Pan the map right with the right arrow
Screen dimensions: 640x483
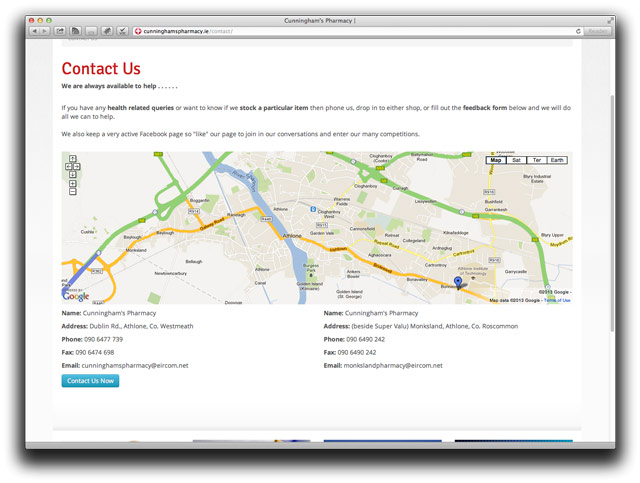(x=76, y=167)
